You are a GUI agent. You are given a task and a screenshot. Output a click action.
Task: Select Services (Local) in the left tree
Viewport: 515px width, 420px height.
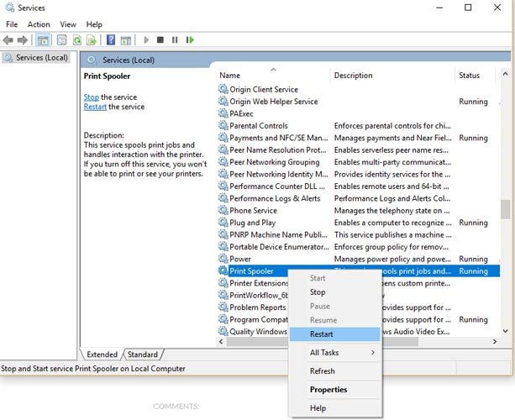tap(42, 58)
